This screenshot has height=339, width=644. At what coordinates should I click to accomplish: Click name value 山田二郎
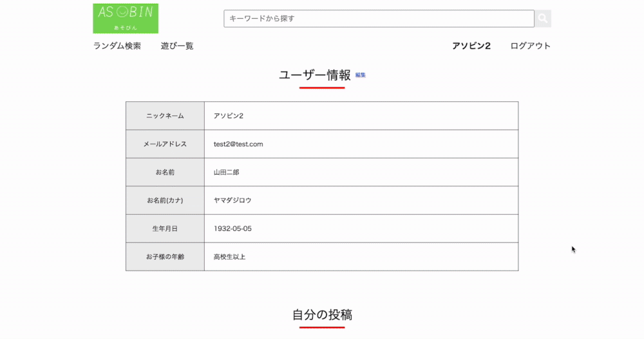tap(227, 173)
